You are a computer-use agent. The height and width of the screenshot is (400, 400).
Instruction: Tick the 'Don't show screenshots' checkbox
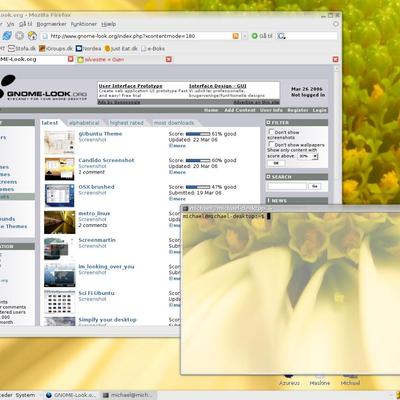tap(271, 131)
